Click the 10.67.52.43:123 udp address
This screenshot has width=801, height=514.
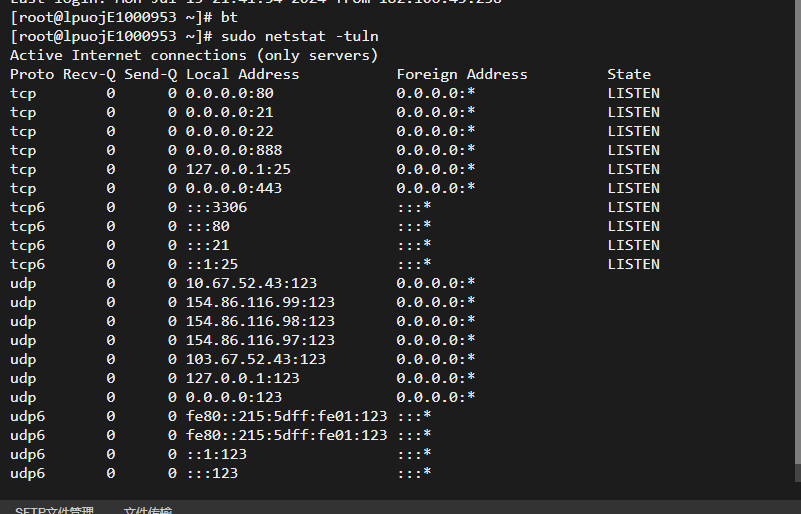coord(251,283)
